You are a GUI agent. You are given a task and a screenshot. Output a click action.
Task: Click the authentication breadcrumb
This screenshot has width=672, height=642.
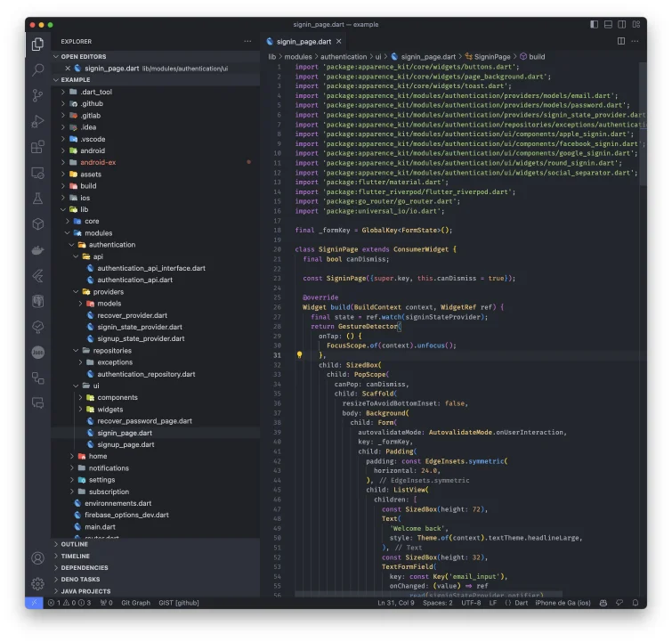point(344,57)
